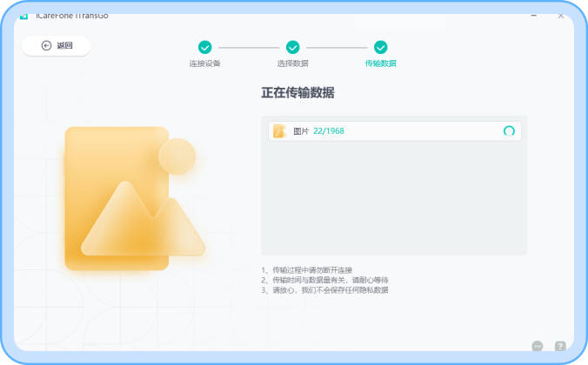This screenshot has width=588, height=365.
Task: Click the 返回 back button
Action: [x=57, y=46]
